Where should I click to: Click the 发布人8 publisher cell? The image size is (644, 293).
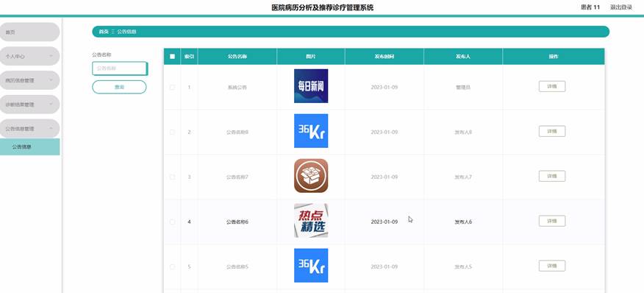463,133
